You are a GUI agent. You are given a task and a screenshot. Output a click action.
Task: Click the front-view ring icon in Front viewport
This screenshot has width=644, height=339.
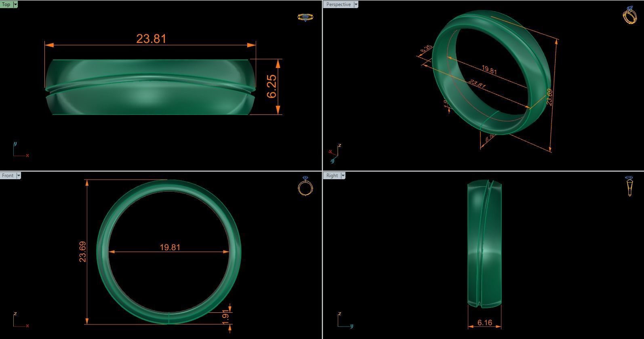click(x=305, y=186)
